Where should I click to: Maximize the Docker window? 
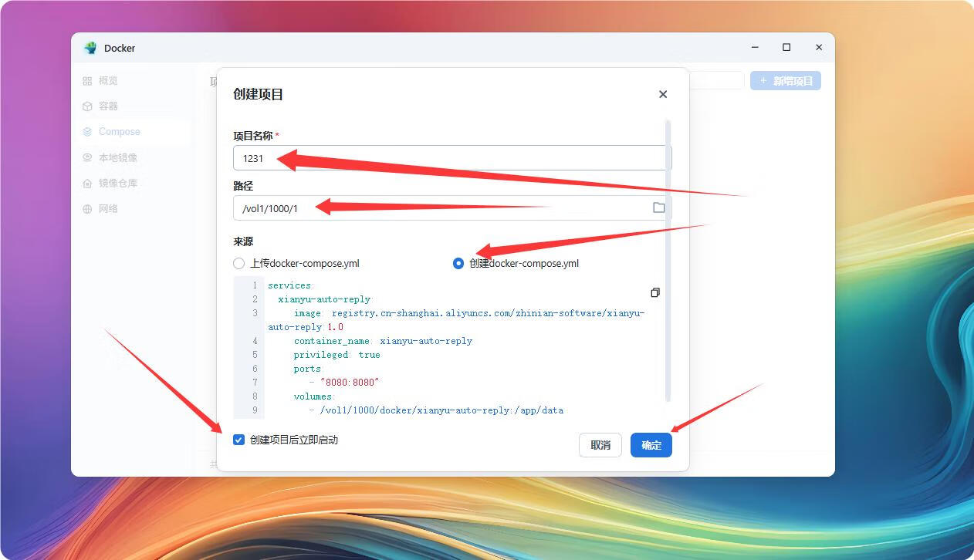click(x=786, y=48)
